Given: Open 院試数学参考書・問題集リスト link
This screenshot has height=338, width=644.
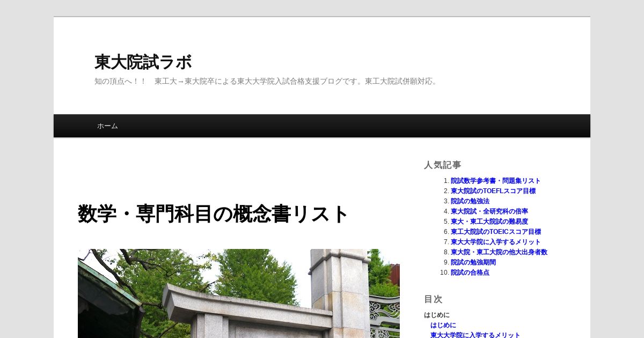Looking at the screenshot, I should pyautogui.click(x=495, y=181).
